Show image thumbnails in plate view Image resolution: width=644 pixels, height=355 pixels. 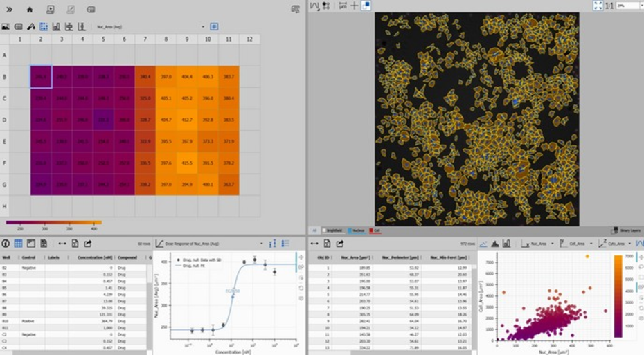6,27
